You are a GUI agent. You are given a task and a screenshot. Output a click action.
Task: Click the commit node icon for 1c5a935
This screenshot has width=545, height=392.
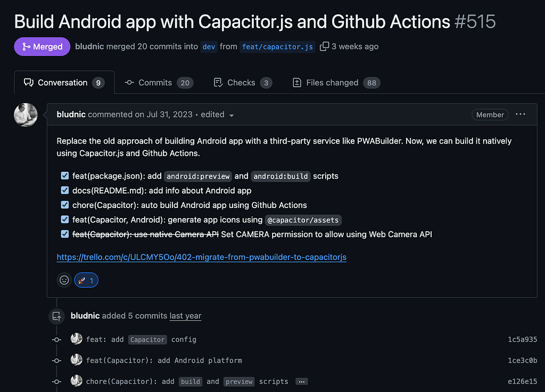56,339
